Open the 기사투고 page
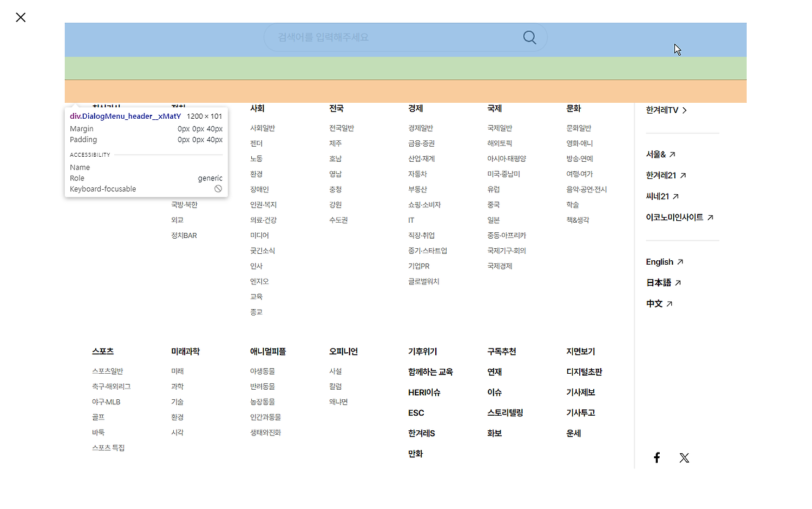The image size is (812, 509). [x=581, y=413]
